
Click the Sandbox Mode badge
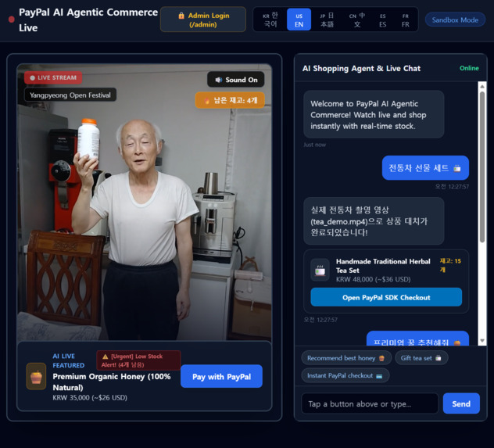pos(455,20)
